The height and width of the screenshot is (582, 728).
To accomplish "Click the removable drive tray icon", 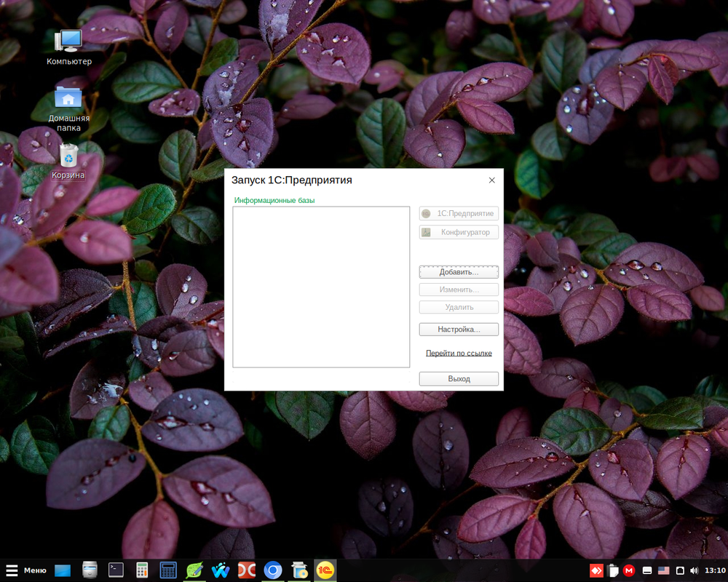I will click(x=680, y=570).
